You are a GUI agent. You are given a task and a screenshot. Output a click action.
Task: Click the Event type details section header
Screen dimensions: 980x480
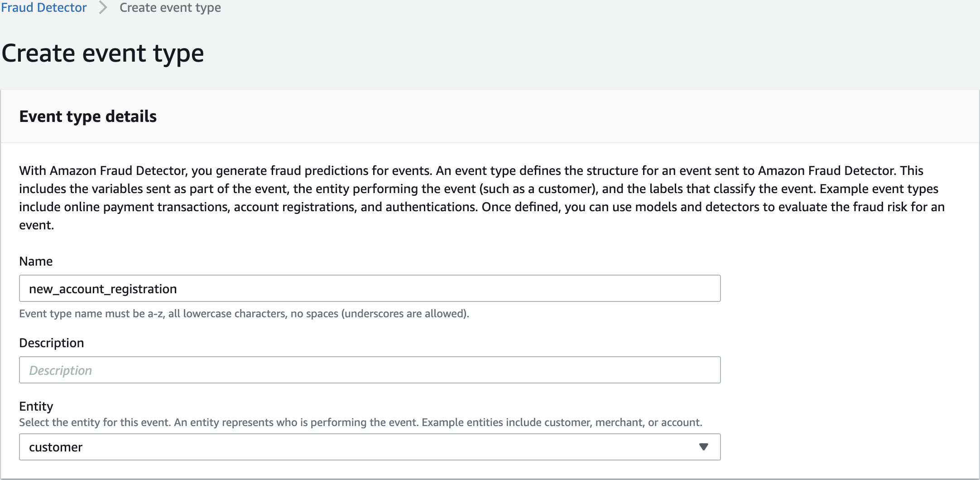[x=88, y=116]
